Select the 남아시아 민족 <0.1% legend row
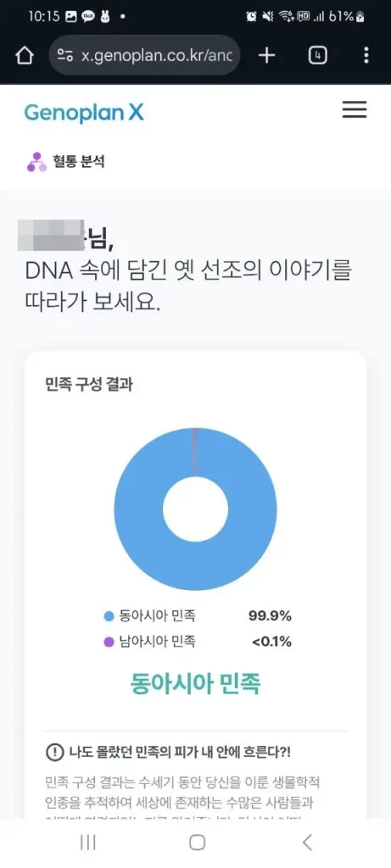 coord(198,643)
